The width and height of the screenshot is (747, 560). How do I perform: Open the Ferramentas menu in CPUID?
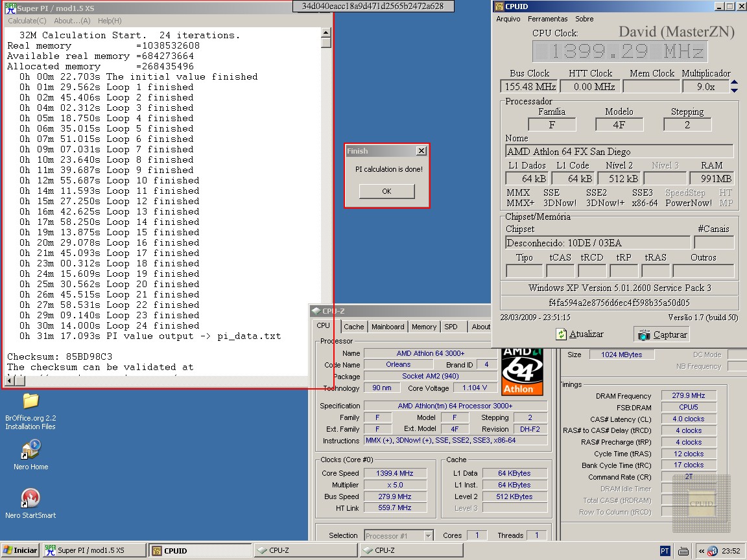(548, 19)
